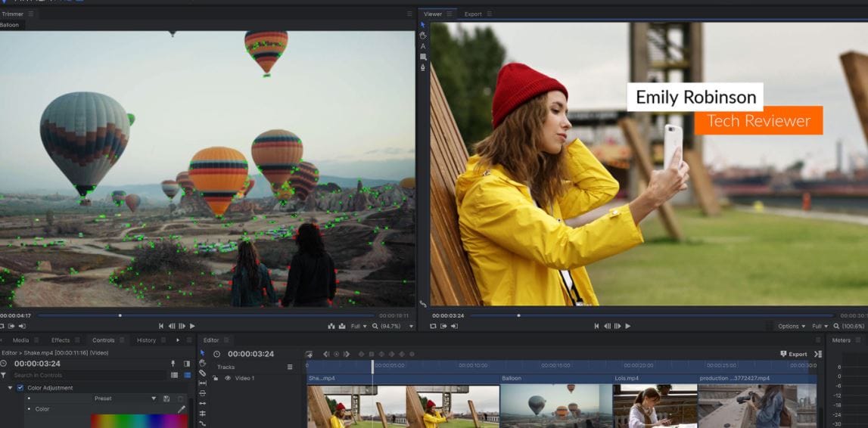Select the Freehand mask pen tool in Viewer

[423, 67]
